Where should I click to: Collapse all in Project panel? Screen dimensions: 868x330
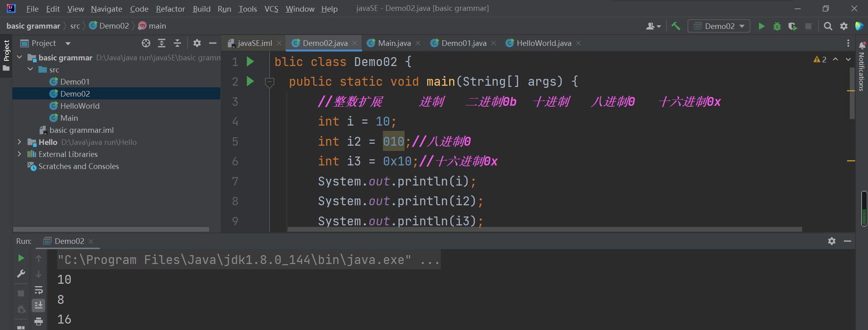click(x=177, y=43)
